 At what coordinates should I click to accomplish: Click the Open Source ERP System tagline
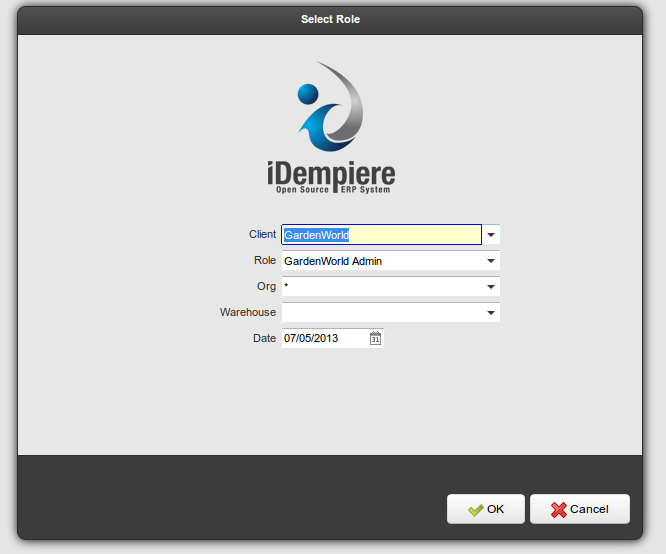pyautogui.click(x=331, y=189)
